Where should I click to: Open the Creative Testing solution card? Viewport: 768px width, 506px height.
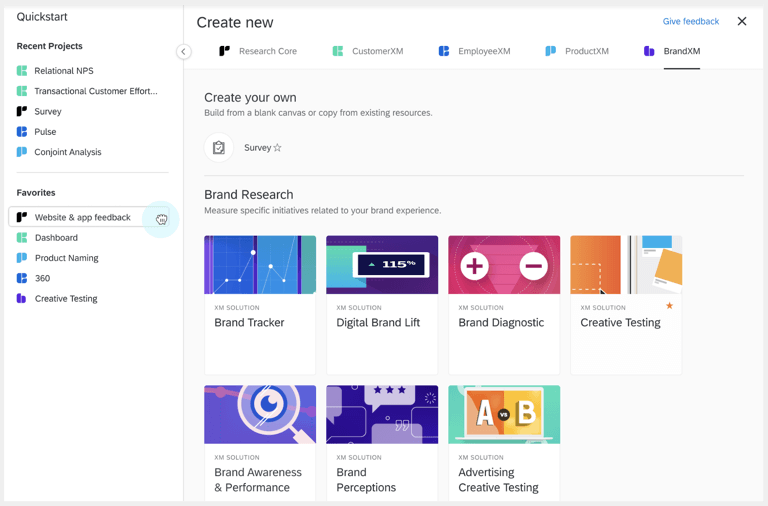click(x=626, y=305)
